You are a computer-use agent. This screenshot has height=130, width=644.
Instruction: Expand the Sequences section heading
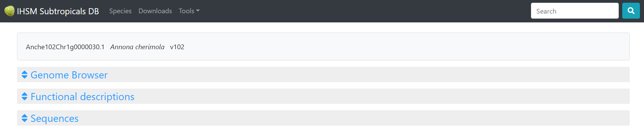(54, 118)
